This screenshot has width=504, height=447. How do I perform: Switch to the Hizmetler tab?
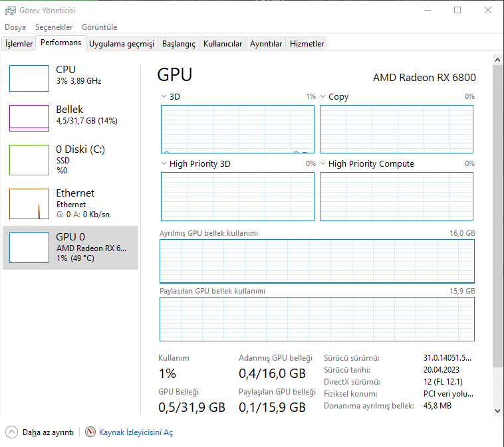(307, 44)
